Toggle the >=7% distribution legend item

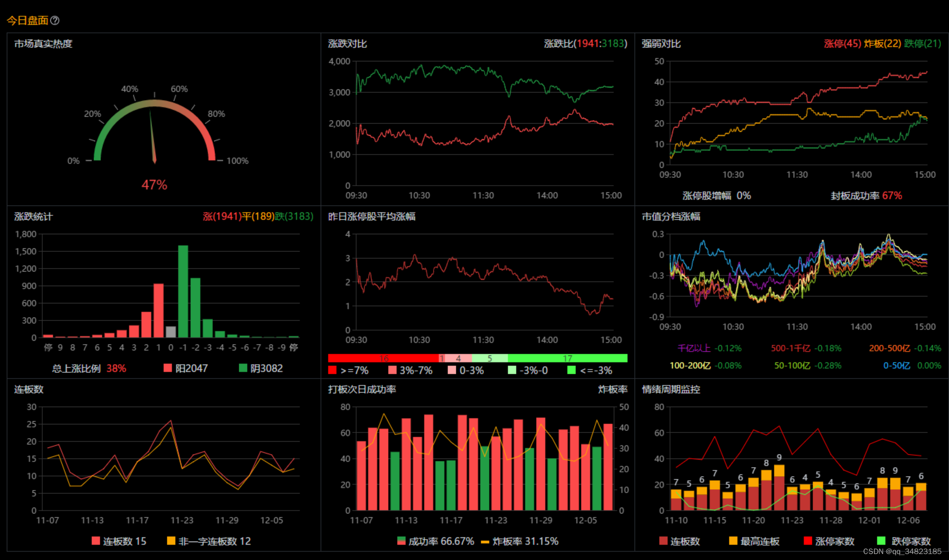pos(332,370)
